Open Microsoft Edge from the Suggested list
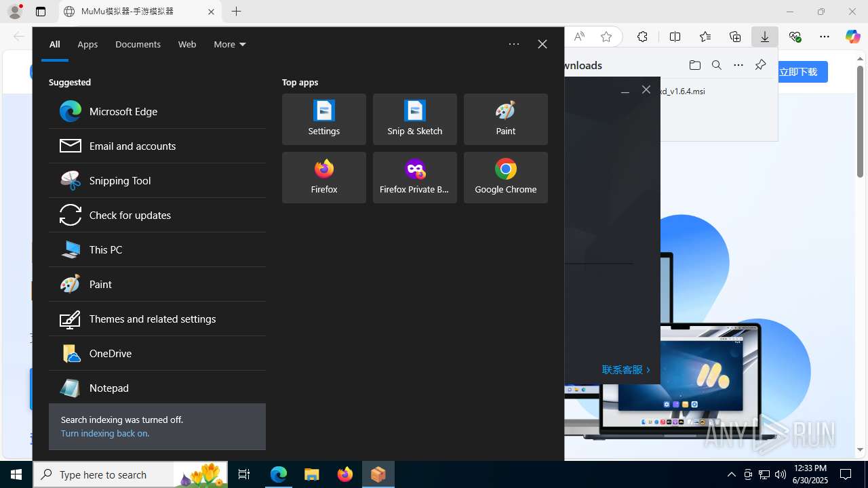Screen dimensions: 868x488 pos(157,111)
